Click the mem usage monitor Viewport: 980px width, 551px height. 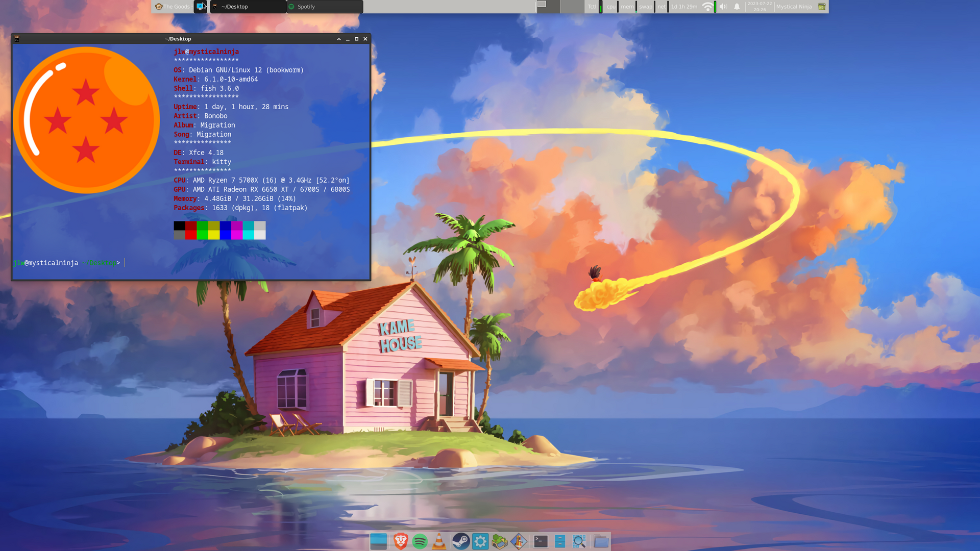pyautogui.click(x=629, y=7)
